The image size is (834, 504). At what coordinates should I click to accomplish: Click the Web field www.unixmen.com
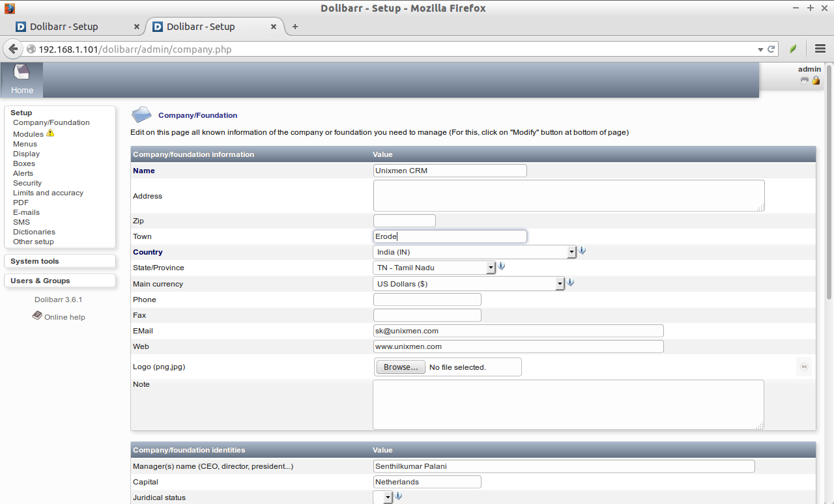coord(519,346)
